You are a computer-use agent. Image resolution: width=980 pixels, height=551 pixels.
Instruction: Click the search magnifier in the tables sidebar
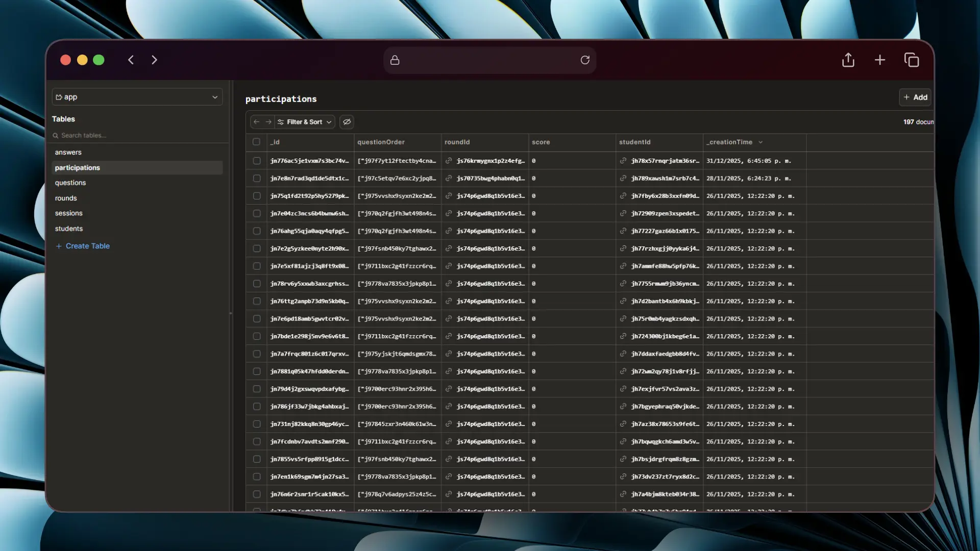pyautogui.click(x=56, y=135)
